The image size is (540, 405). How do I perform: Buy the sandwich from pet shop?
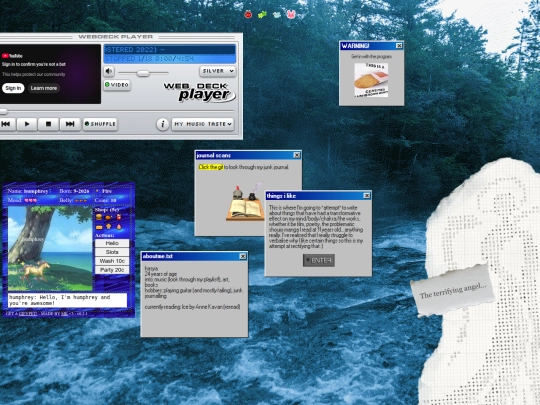pyautogui.click(x=99, y=227)
